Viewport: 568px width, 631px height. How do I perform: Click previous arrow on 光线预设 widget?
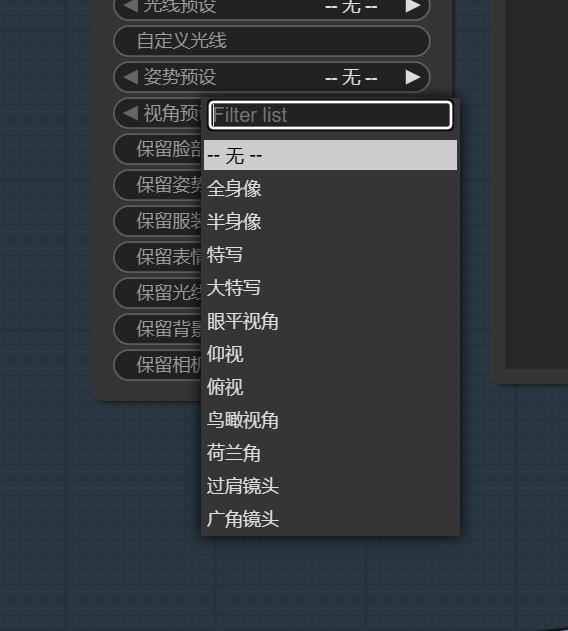click(x=130, y=6)
